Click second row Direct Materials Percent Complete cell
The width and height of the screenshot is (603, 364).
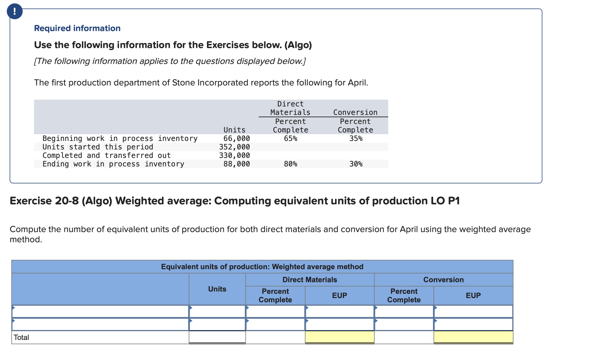275,325
